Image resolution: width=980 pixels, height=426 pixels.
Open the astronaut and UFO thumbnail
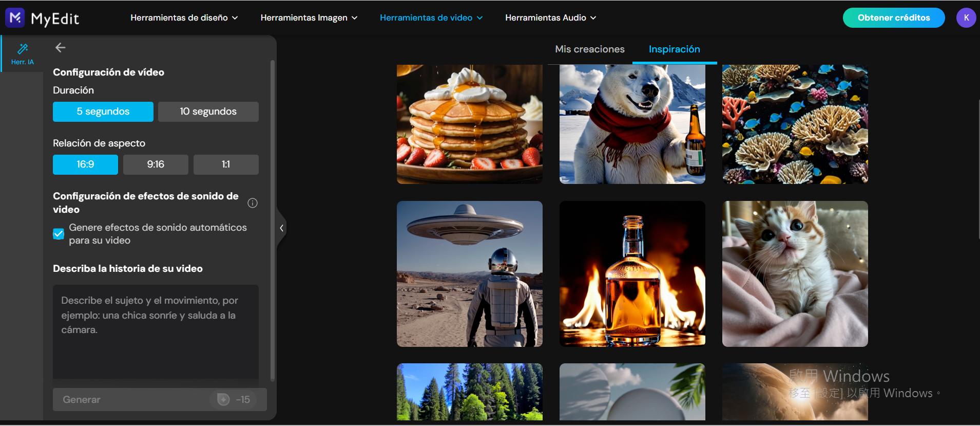470,274
